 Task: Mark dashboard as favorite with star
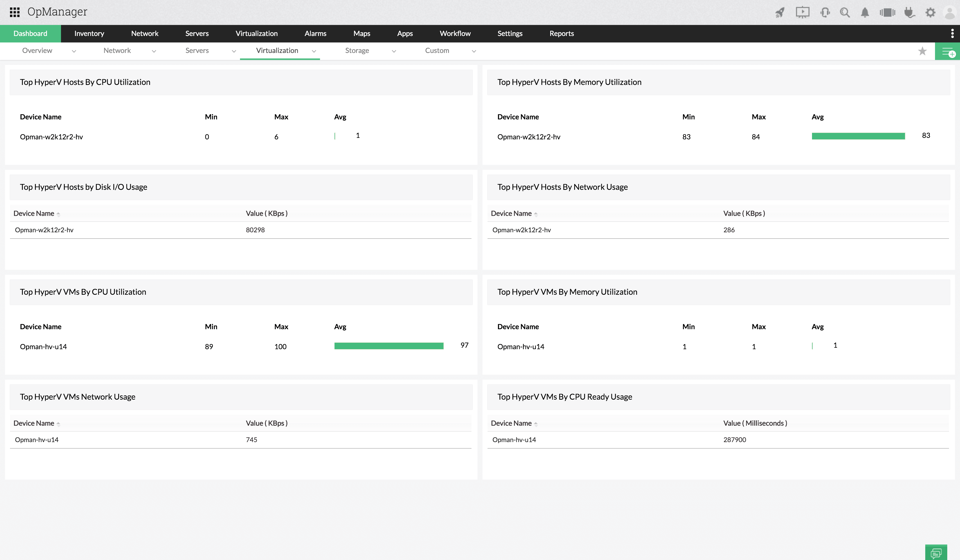(922, 51)
